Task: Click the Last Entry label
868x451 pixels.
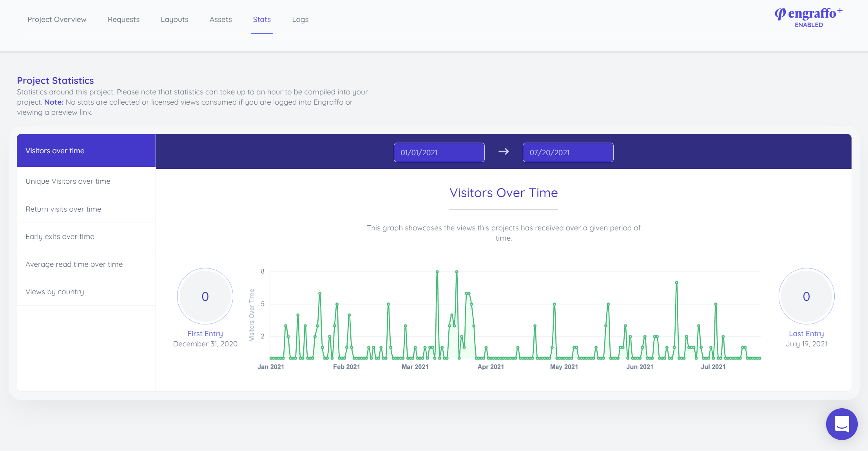Action: (806, 334)
